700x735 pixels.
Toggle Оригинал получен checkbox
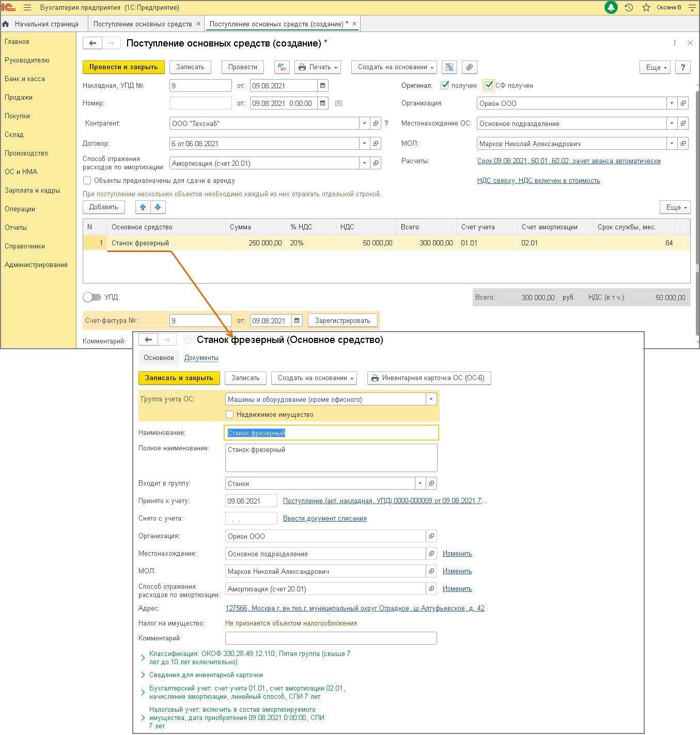pyautogui.click(x=445, y=85)
